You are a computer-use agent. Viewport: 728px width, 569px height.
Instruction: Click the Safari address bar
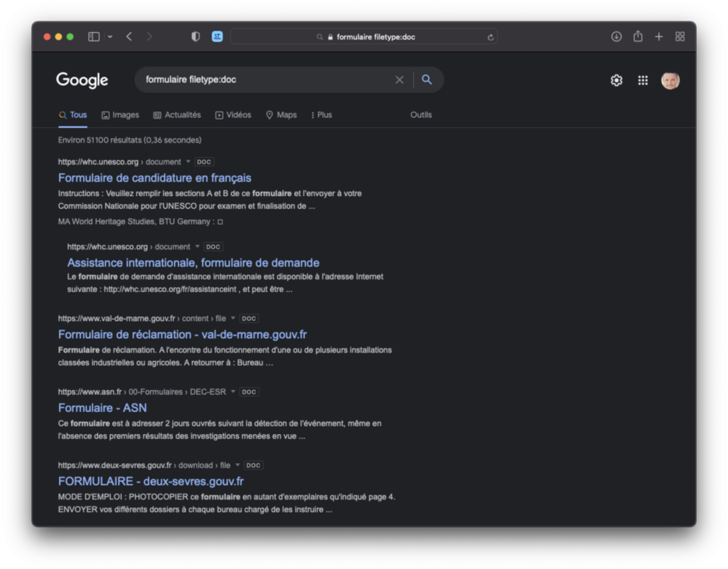363,37
